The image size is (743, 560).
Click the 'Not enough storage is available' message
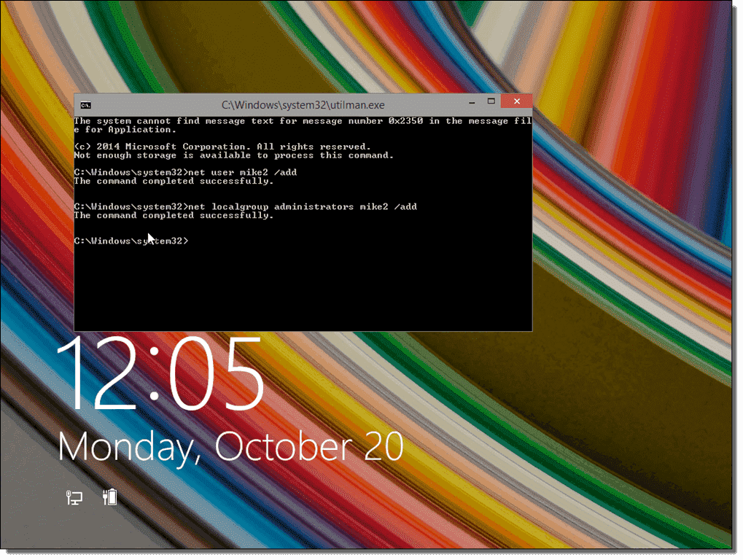[233, 155]
